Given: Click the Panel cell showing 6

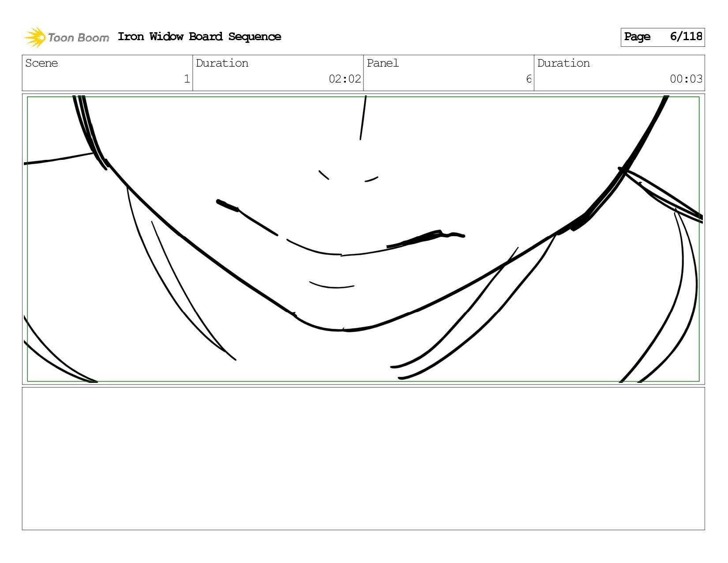Looking at the screenshot, I should 449,73.
